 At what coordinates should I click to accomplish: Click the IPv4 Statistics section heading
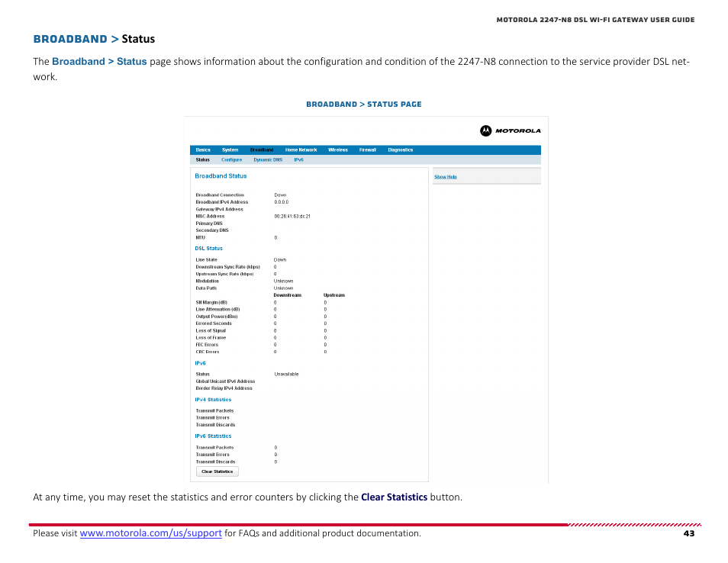click(x=213, y=400)
